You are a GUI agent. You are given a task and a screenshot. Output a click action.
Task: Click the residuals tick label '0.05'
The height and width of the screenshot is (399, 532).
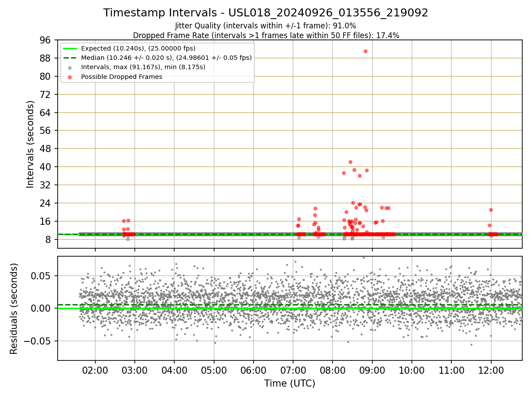coord(42,276)
